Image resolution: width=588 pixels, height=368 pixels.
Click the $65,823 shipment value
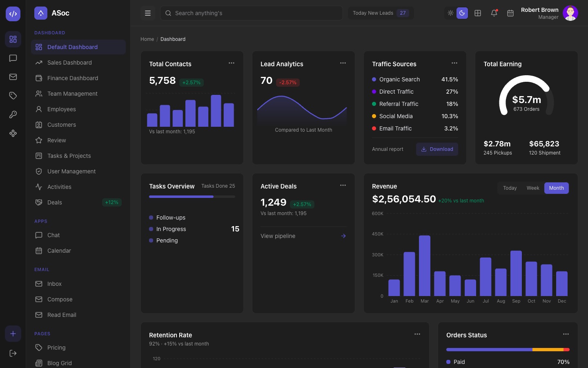point(544,144)
